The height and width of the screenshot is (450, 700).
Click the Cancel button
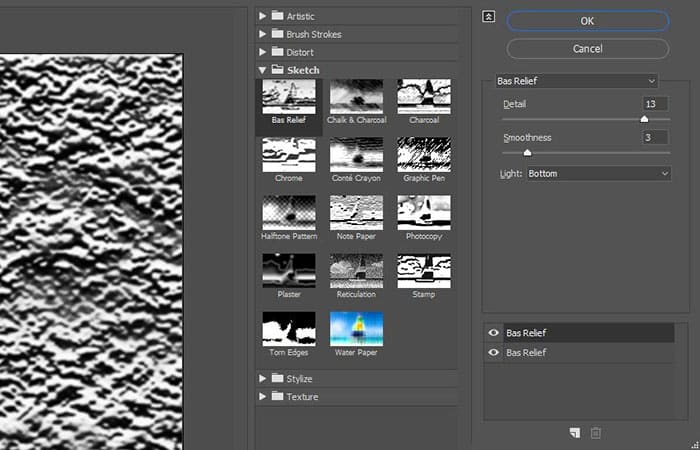[588, 49]
